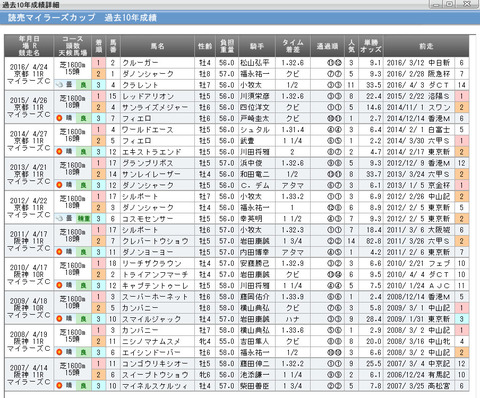Select horse name ニシノマナムスメ
Screen dimensions: 480x398
pos(151,341)
